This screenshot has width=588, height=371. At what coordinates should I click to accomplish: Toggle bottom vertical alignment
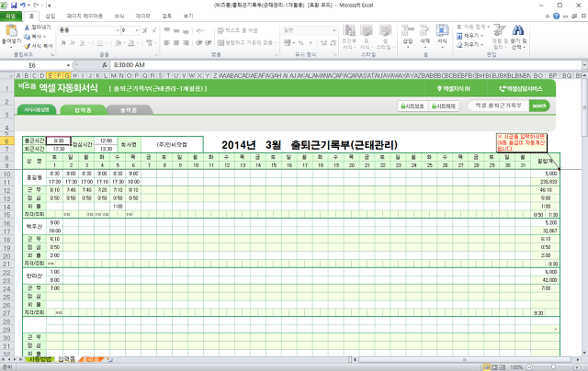click(x=186, y=30)
